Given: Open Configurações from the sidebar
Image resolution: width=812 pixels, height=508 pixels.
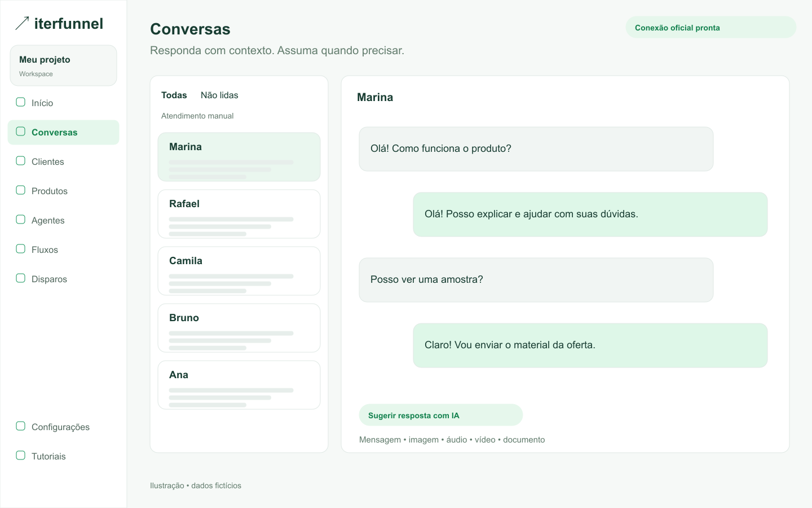Looking at the screenshot, I should tap(63, 427).
